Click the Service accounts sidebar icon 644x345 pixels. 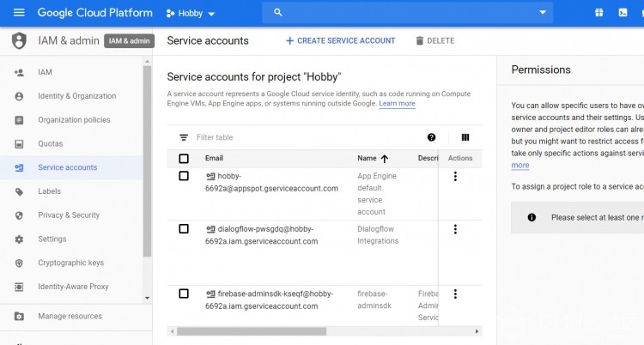pyautogui.click(x=19, y=167)
